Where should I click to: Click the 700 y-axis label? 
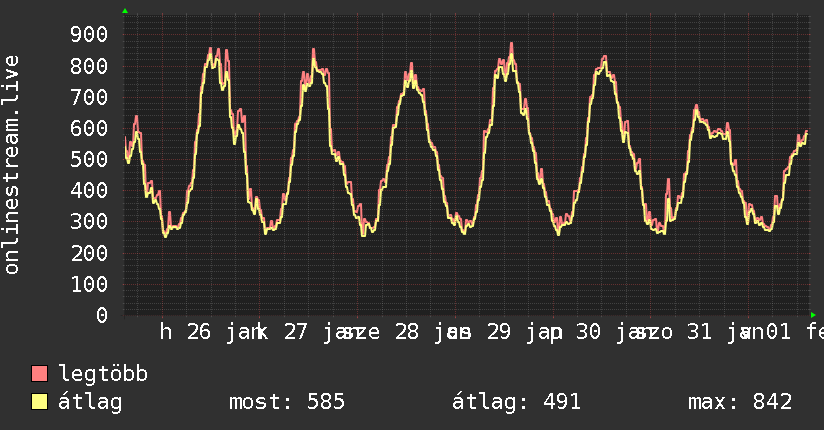[89, 97]
